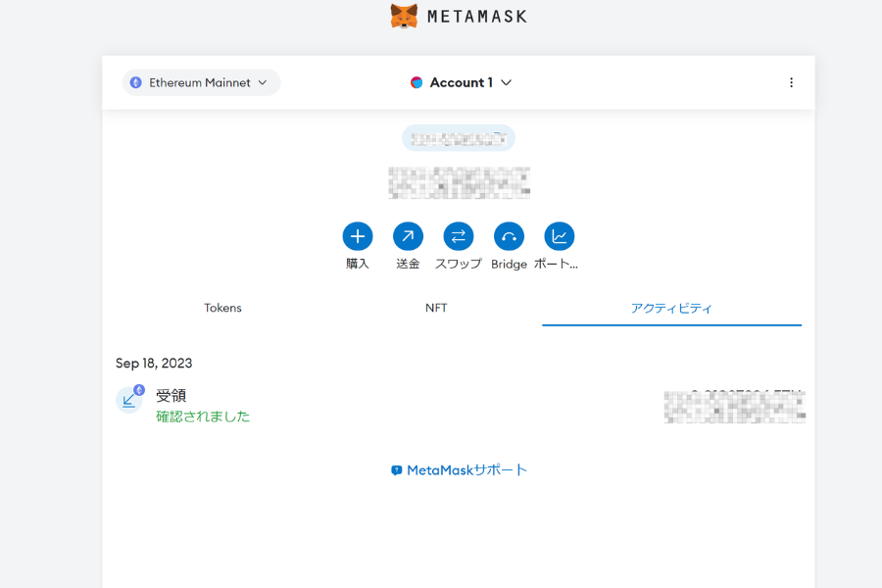Switch to the Tokens tab
Screen dimensions: 882x588
pyautogui.click(x=222, y=308)
